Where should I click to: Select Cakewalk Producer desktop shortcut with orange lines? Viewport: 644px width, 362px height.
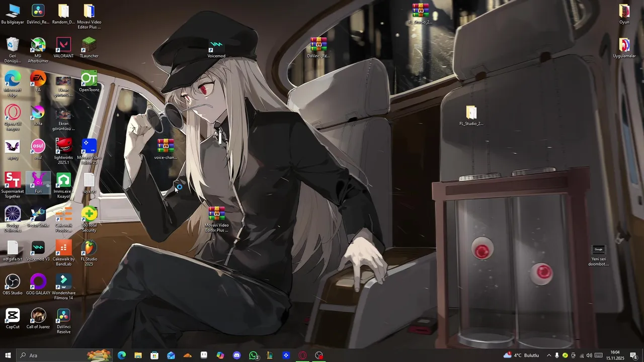(63, 219)
